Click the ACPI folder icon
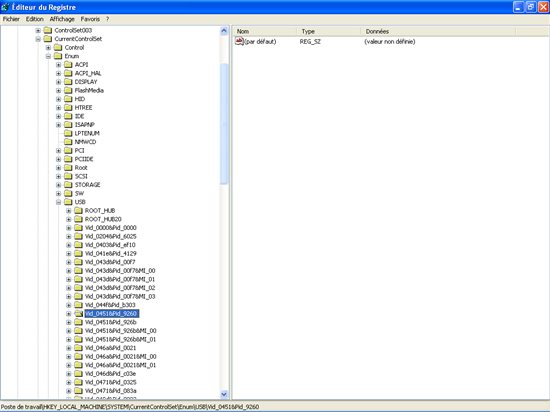Screen dimensions: 550x412 [68, 65]
